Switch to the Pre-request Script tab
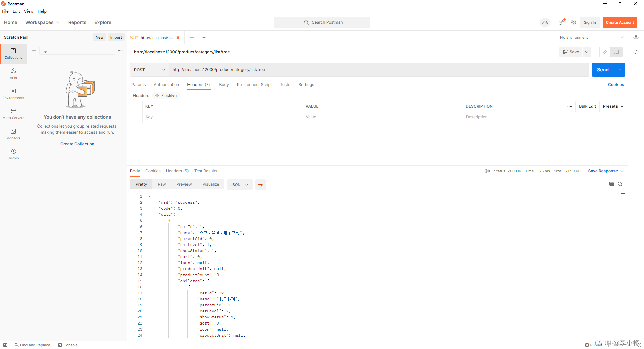 254,85
